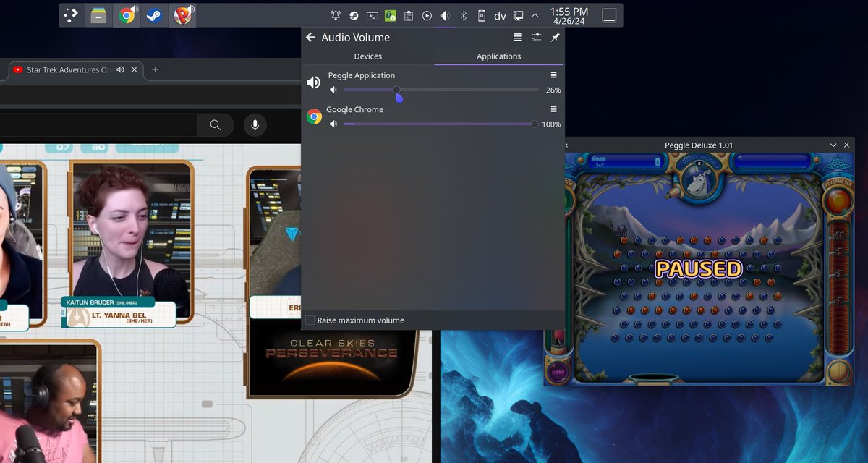Open the network tray icon
868x463 pixels.
[x=518, y=15]
